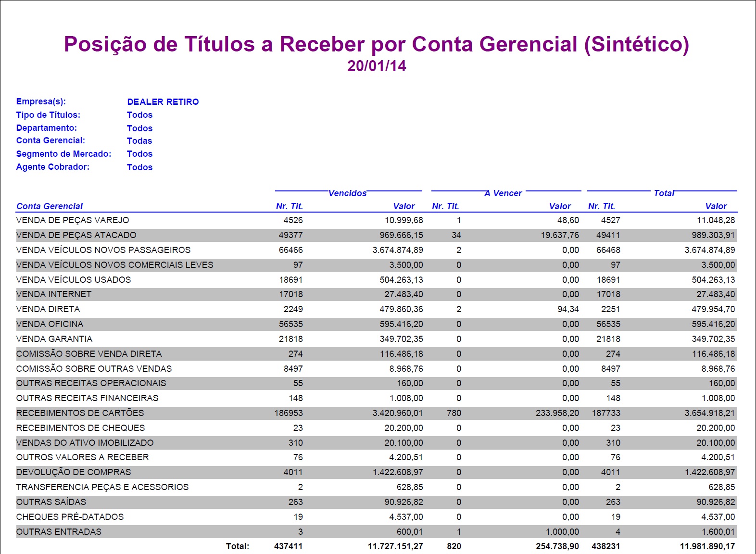Screen dimensions: 756x554
Task: Click the A Vencer column group header
Action: 503,193
